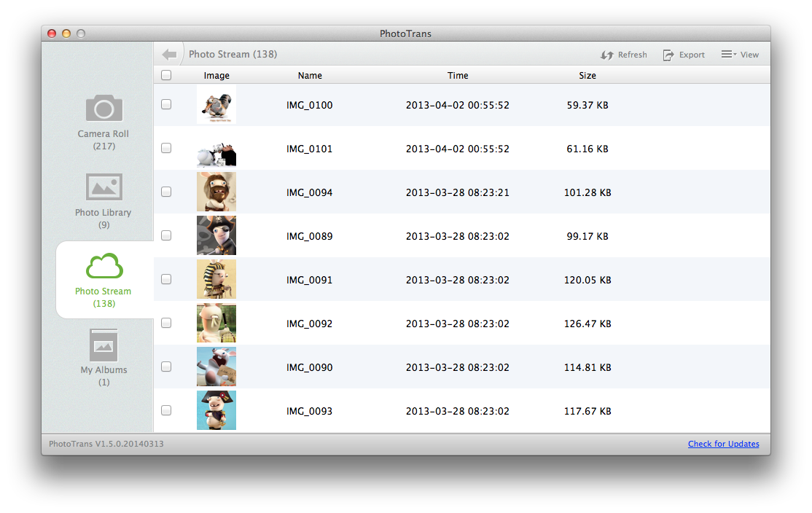Image resolution: width=812 pixels, height=513 pixels.
Task: Click the file name IMG_0089
Action: click(x=309, y=237)
